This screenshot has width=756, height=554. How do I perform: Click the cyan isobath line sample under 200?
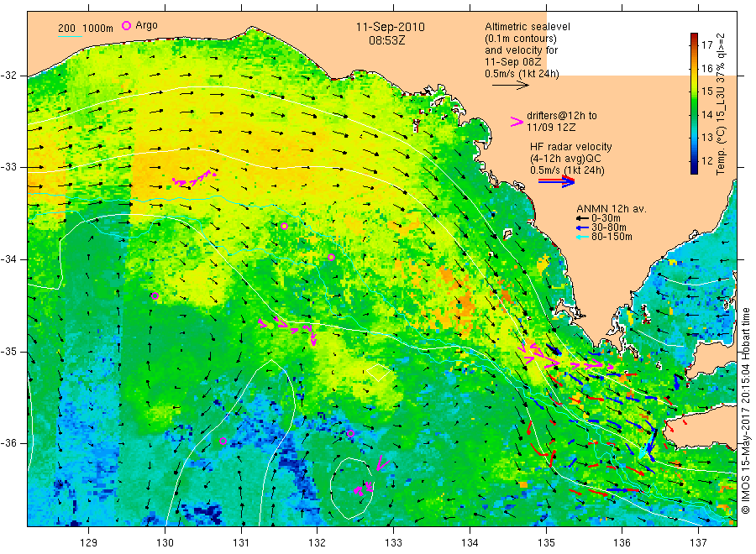tap(70, 36)
